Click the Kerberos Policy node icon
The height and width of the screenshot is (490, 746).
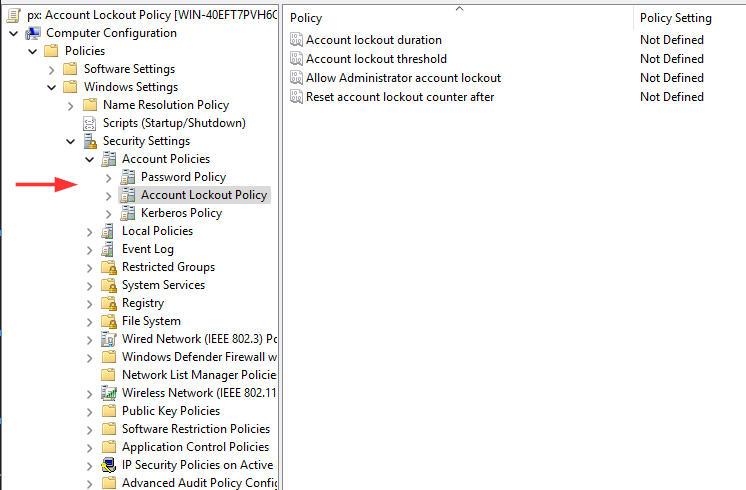[128, 213]
